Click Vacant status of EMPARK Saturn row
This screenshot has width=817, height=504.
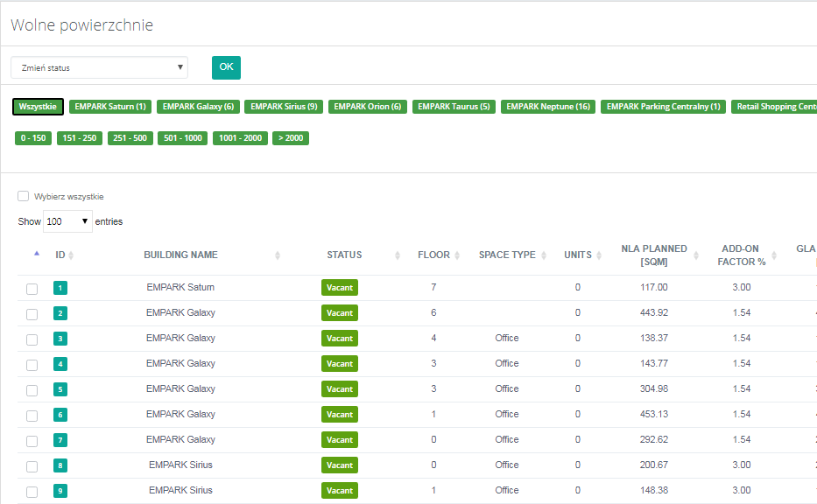pos(340,288)
